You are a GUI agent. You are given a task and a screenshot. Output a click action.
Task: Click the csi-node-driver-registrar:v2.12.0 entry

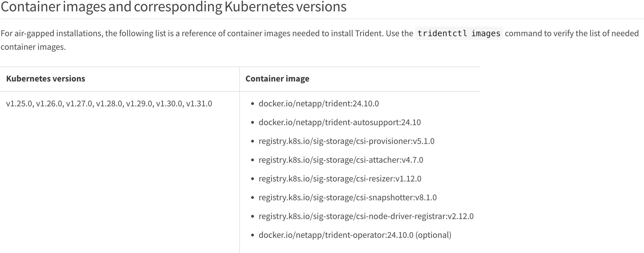pyautogui.click(x=366, y=216)
